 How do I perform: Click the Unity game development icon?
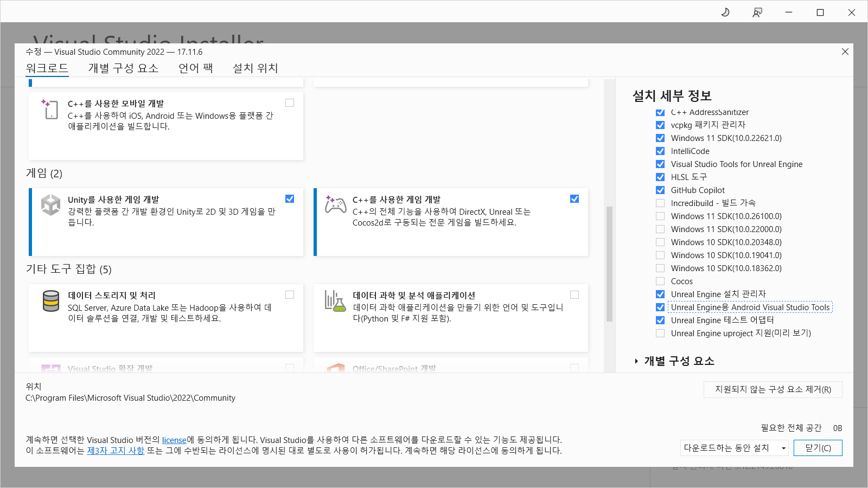coord(51,205)
